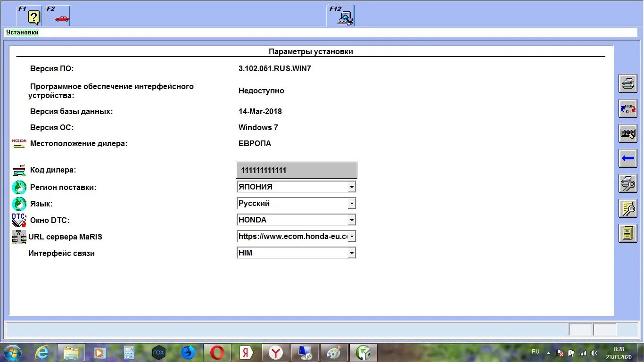
Task: Open Windows Media Player taskbar icon
Action: (99, 353)
